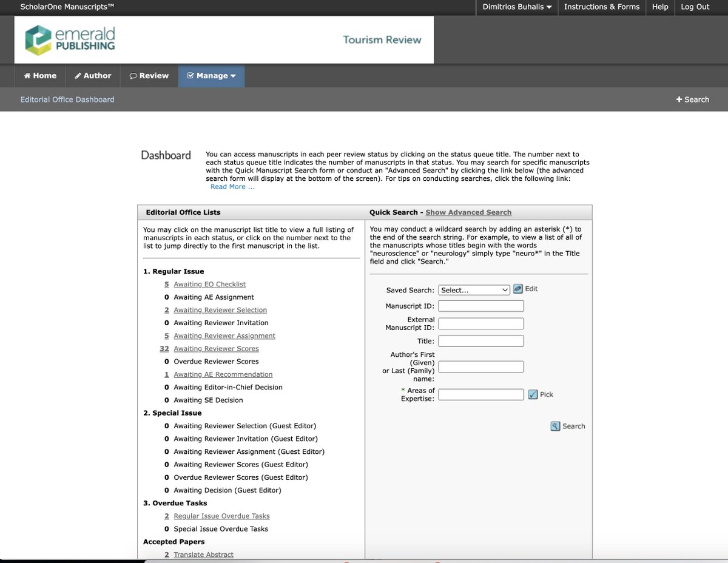Open the Home tab

(40, 76)
